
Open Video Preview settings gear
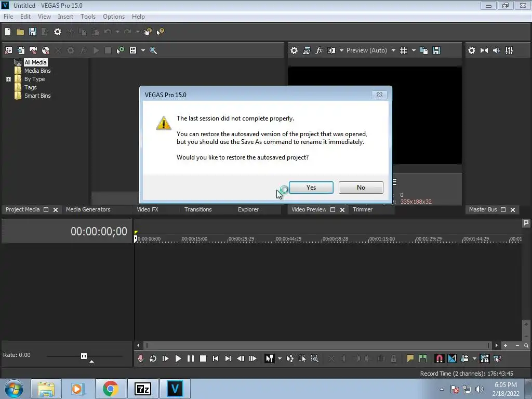coord(294,50)
